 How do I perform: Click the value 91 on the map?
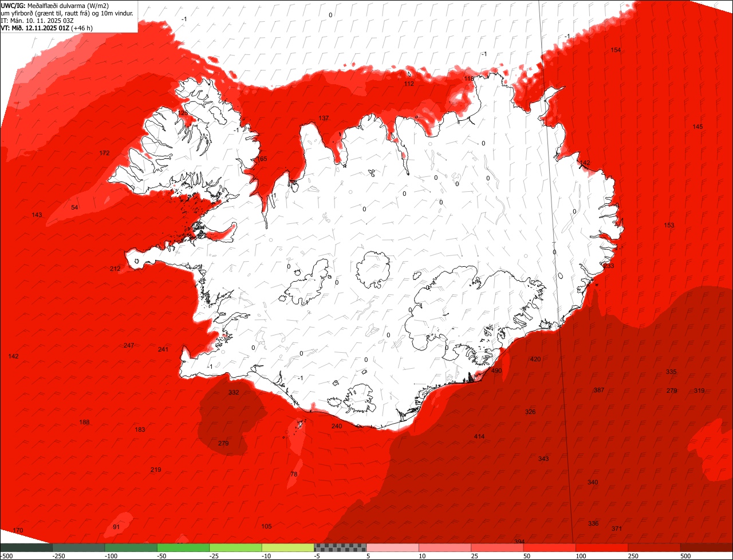coord(116,527)
